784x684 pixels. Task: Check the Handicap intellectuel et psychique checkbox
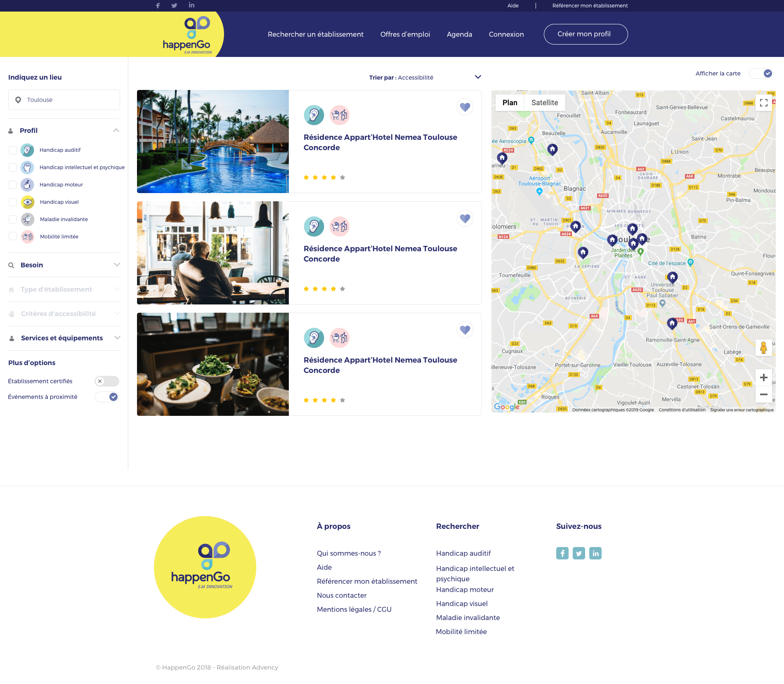click(x=13, y=167)
